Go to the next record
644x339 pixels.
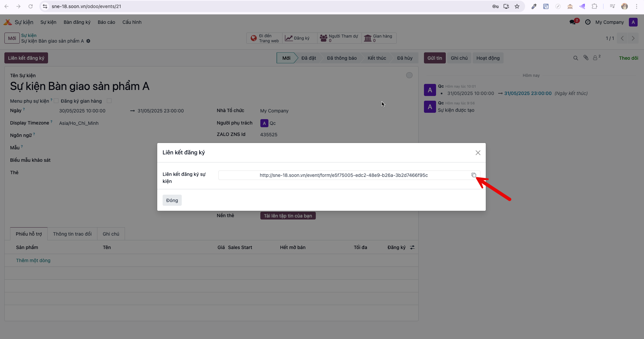coord(633,38)
